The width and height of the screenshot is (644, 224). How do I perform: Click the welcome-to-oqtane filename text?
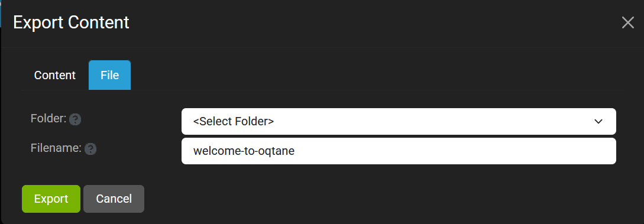point(244,151)
